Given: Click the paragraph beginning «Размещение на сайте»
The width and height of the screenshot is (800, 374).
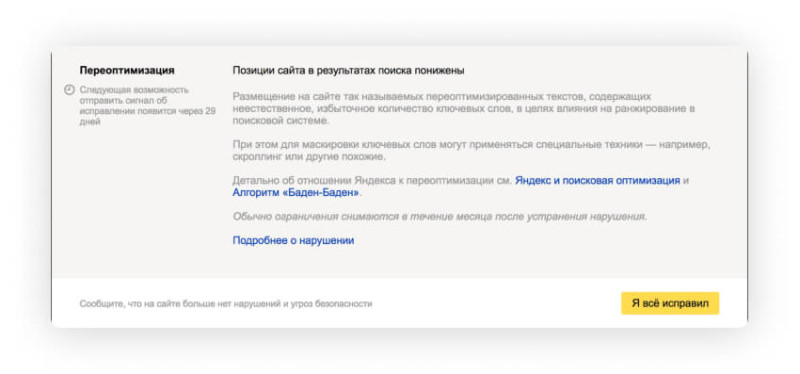Looking at the screenshot, I should (x=464, y=109).
